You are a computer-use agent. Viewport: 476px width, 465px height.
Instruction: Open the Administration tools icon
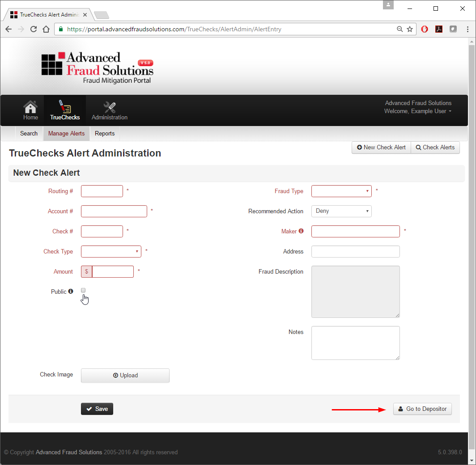tap(109, 107)
